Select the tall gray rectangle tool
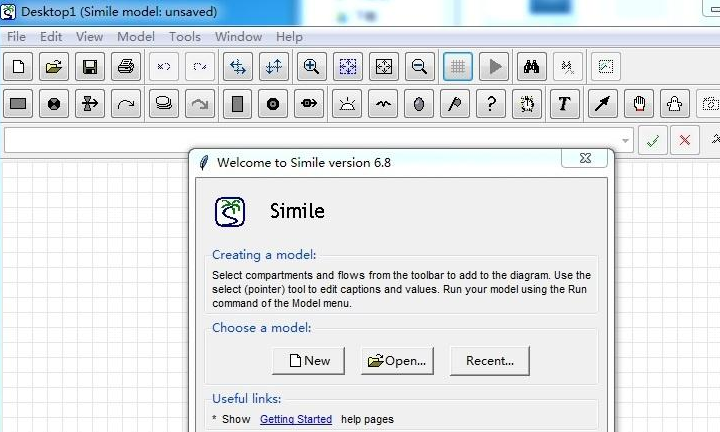 pyautogui.click(x=237, y=104)
